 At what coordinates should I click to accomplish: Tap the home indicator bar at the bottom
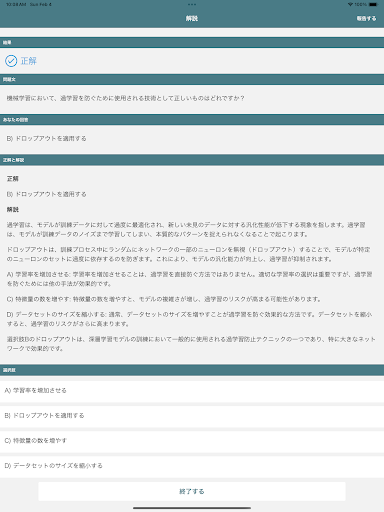click(192, 508)
